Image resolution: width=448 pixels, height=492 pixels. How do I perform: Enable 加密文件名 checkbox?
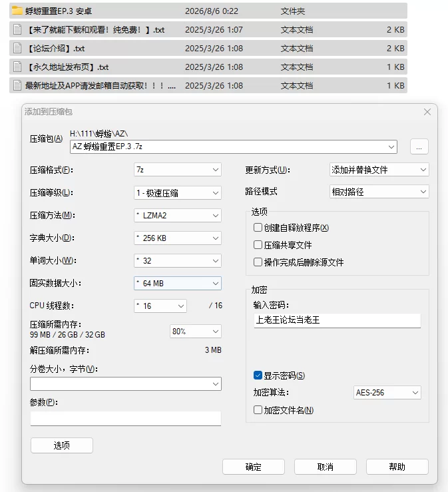click(x=258, y=410)
